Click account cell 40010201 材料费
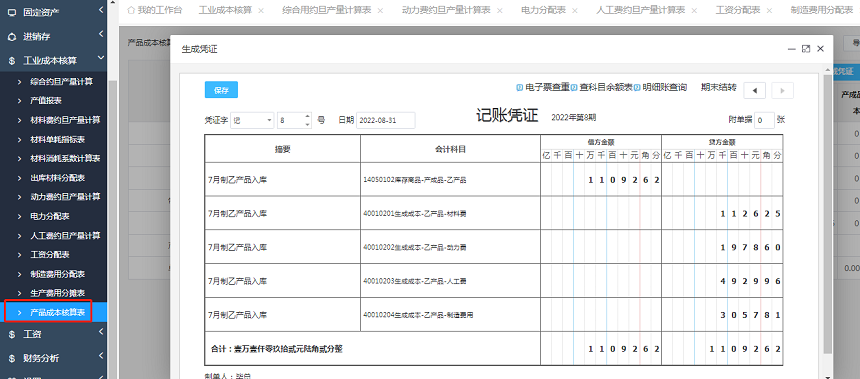Viewport: 860px width, 379px height. click(x=450, y=213)
